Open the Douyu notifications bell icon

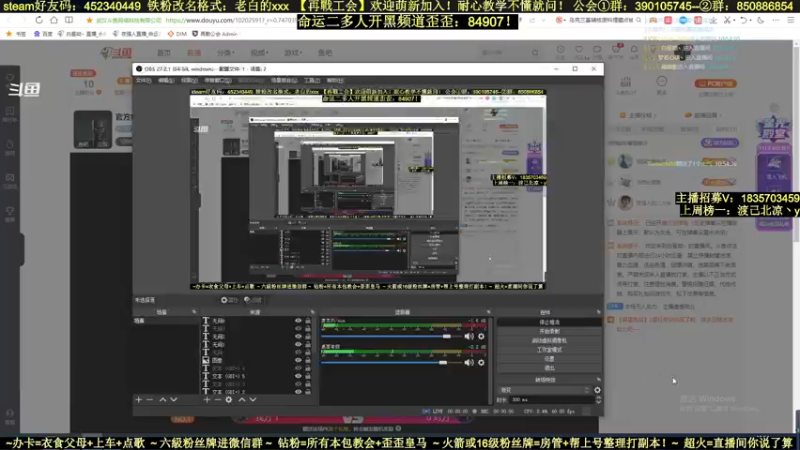point(634,49)
